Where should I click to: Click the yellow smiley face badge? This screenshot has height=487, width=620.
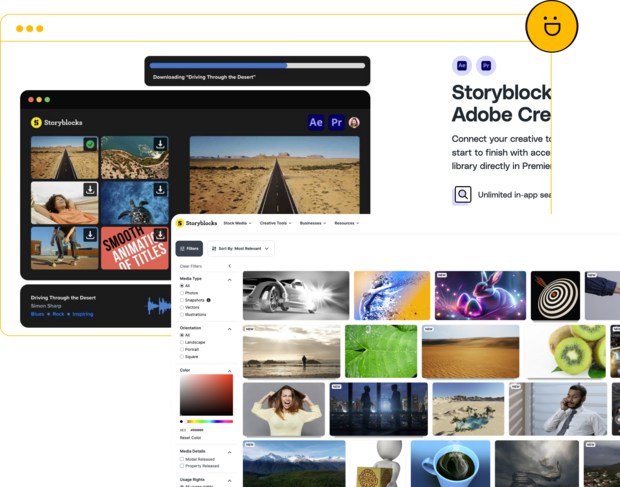click(x=552, y=26)
